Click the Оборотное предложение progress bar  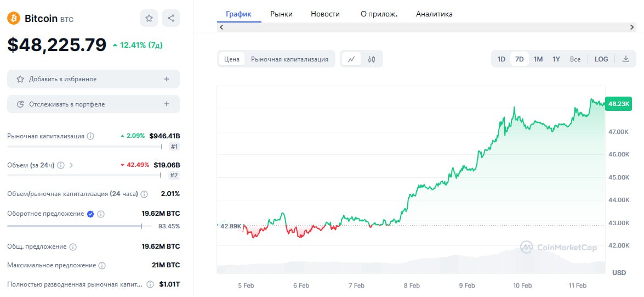pyautogui.click(x=75, y=226)
